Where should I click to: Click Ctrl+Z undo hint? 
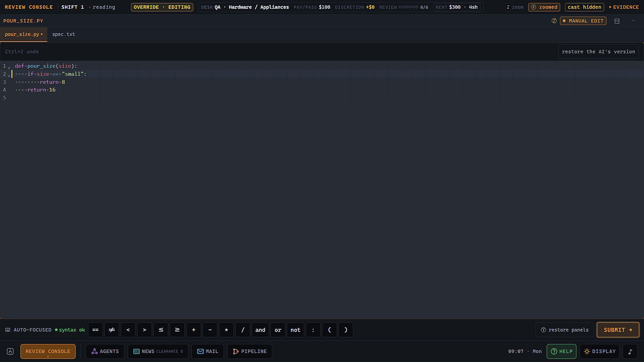click(x=22, y=52)
